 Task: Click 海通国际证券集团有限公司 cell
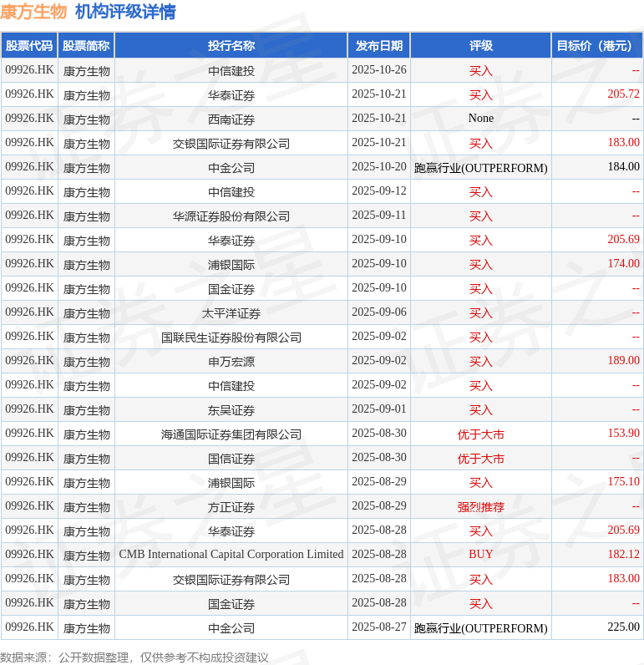pos(231,434)
